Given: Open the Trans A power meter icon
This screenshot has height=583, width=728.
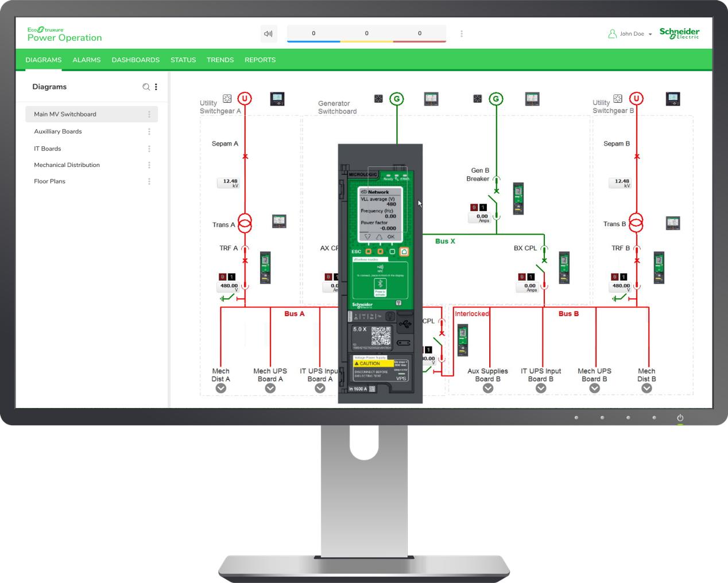Looking at the screenshot, I should coord(278,221).
